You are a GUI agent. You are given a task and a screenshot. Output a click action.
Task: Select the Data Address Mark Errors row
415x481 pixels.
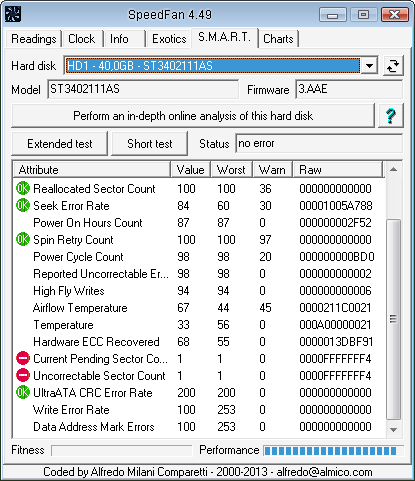coord(199,427)
